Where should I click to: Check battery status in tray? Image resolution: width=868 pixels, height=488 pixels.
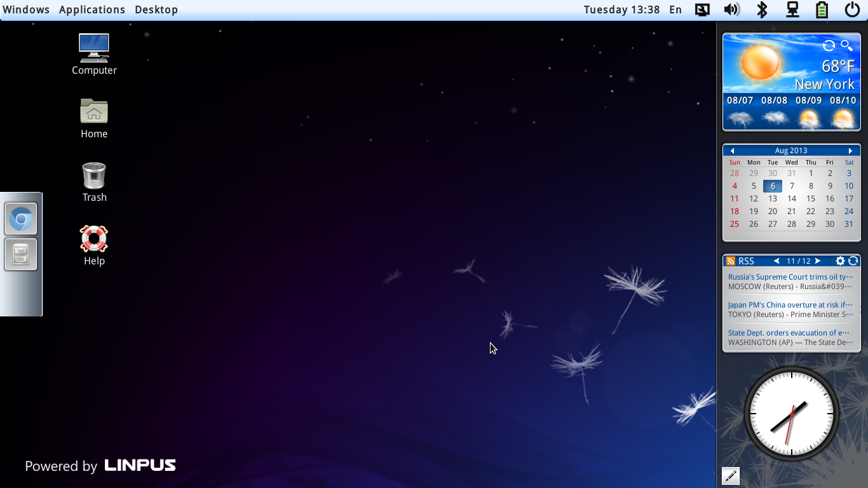(x=822, y=10)
